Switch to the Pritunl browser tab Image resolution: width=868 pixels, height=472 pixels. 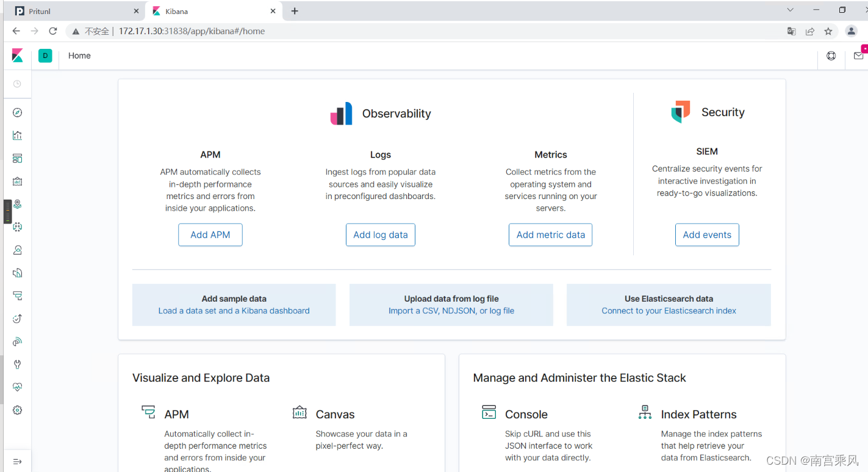[x=74, y=11]
